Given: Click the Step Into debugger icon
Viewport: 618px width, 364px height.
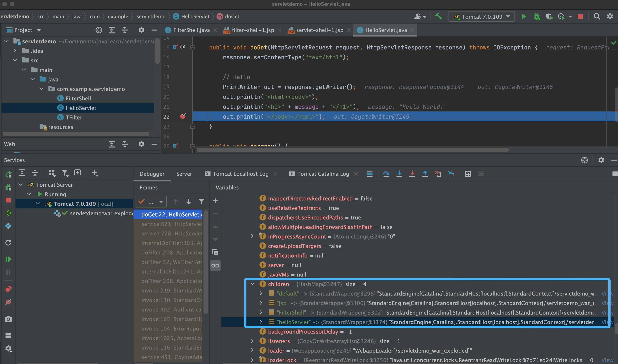Looking at the screenshot, I should 399,174.
